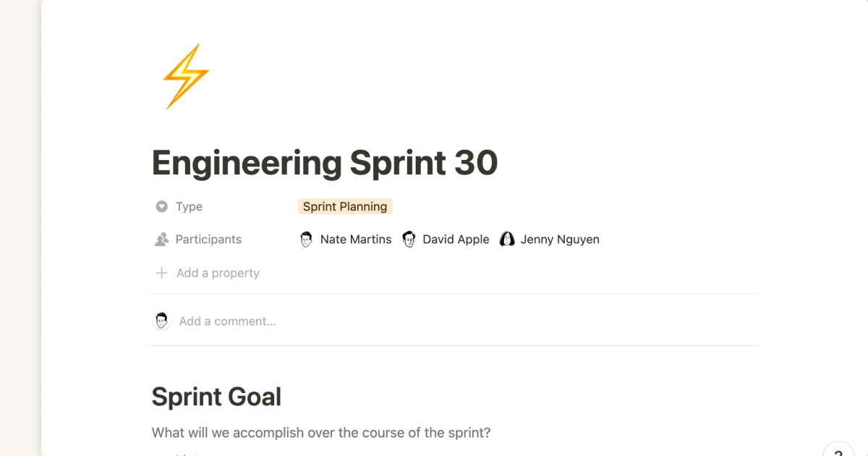Click Jenny Nguyen's avatar icon
Image resolution: width=868 pixels, height=456 pixels.
click(507, 240)
